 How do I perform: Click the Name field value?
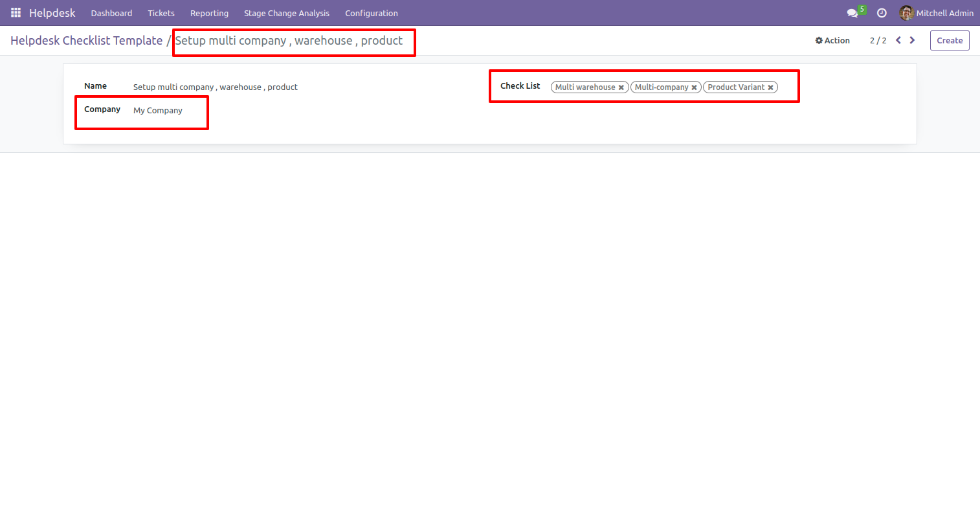pyautogui.click(x=216, y=87)
